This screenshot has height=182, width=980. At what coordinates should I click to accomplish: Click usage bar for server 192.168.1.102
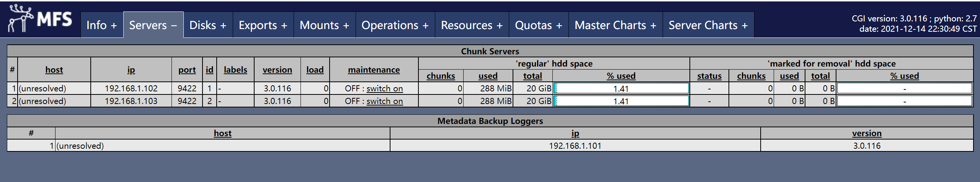[x=621, y=89]
